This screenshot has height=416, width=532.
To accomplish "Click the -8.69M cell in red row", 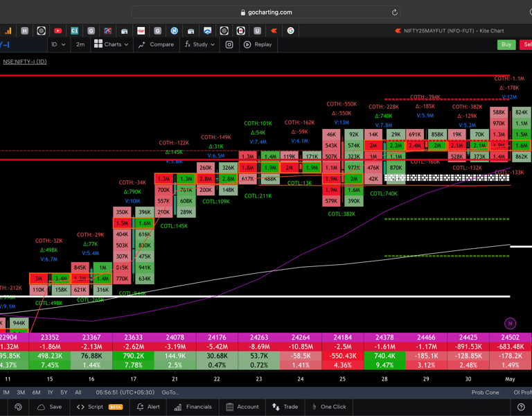I will pyautogui.click(x=259, y=347).
